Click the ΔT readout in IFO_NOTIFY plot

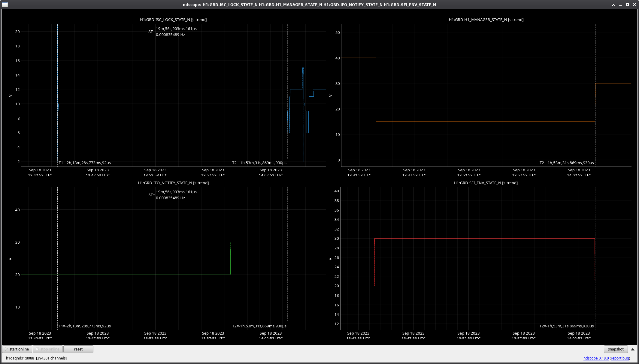[172, 195]
